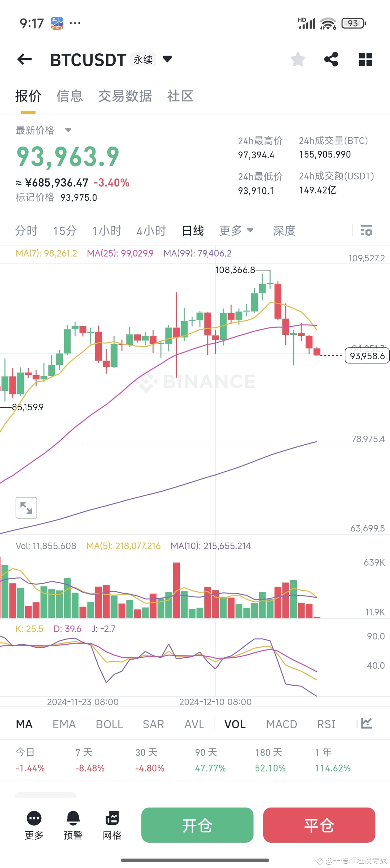Tap the star to favorite BTCUSDT
The image size is (390, 868).
coord(298,59)
